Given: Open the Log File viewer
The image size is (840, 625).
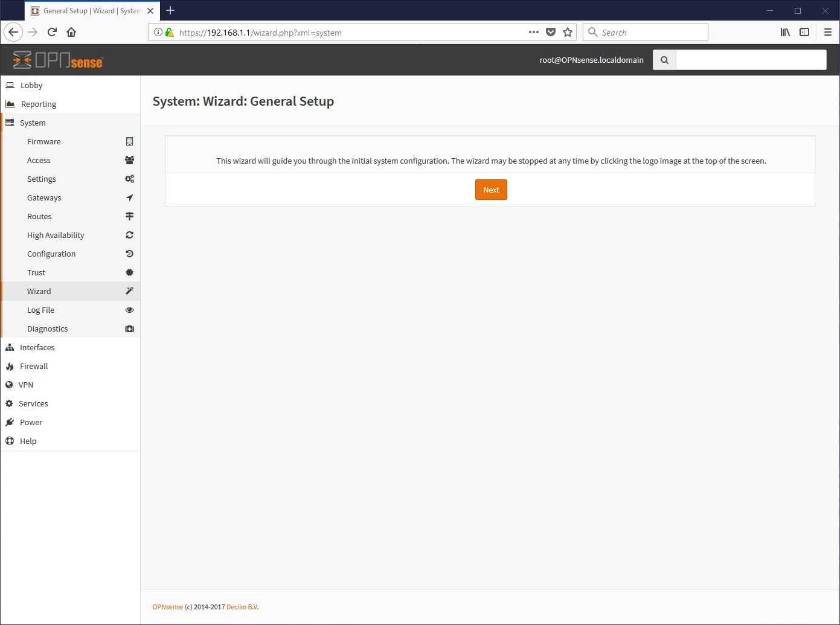Looking at the screenshot, I should point(40,310).
